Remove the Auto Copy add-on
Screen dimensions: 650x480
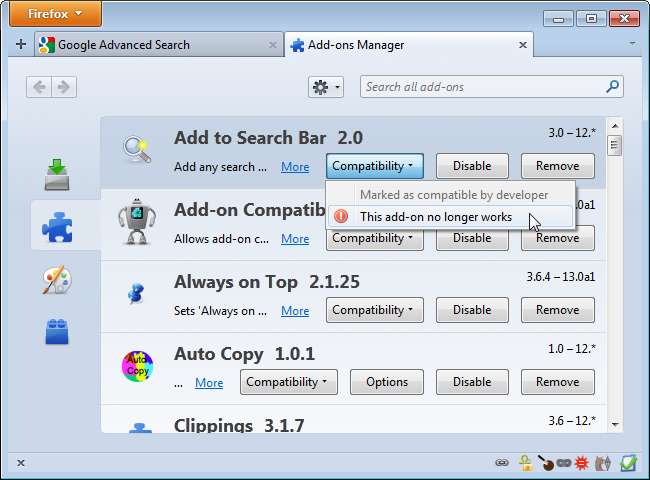tap(558, 382)
